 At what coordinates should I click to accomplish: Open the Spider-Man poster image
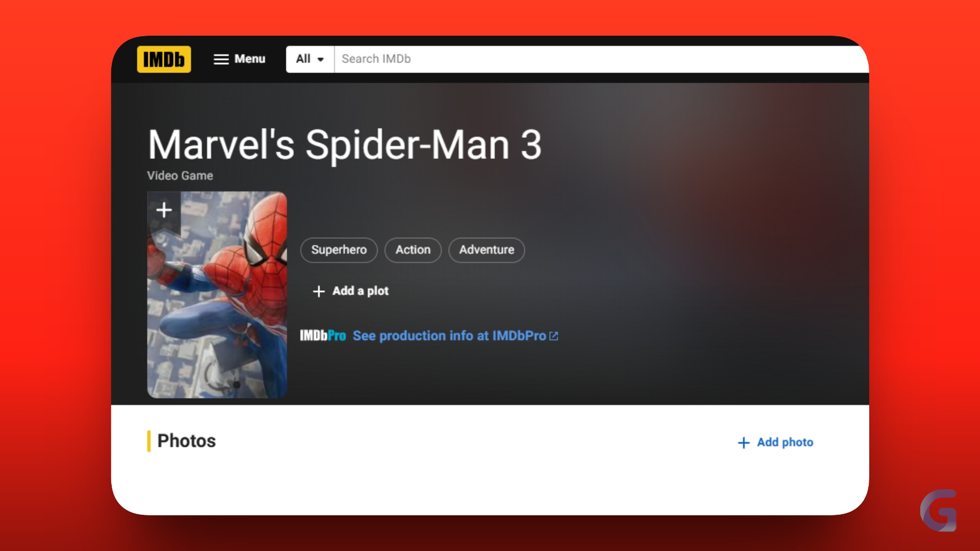[x=217, y=295]
